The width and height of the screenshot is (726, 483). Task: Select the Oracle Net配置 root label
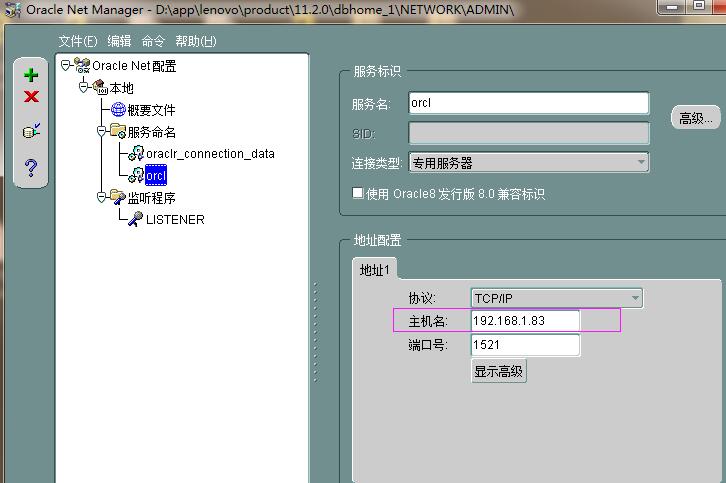134,66
